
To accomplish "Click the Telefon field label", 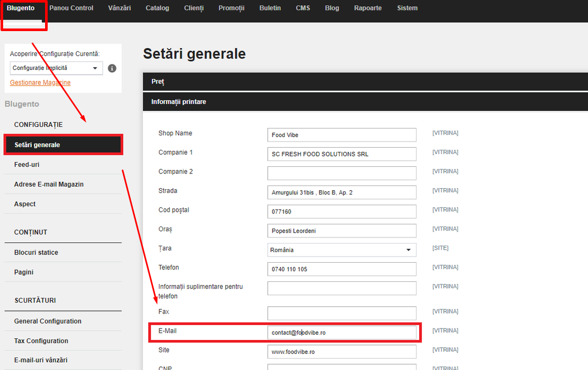I will pyautogui.click(x=168, y=267).
